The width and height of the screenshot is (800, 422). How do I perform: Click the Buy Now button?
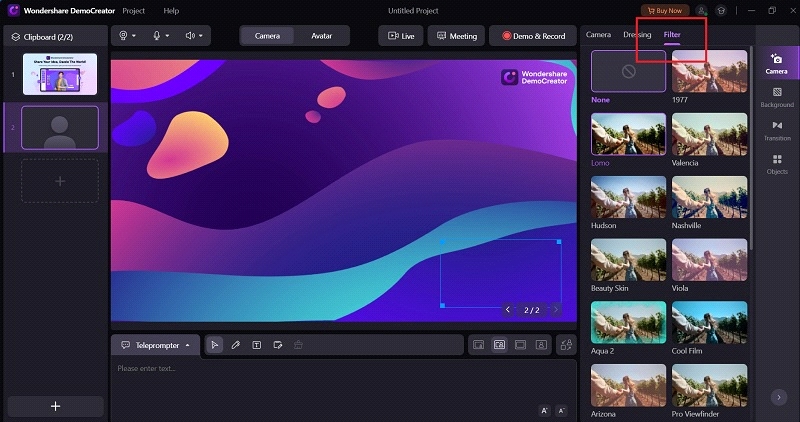click(665, 11)
